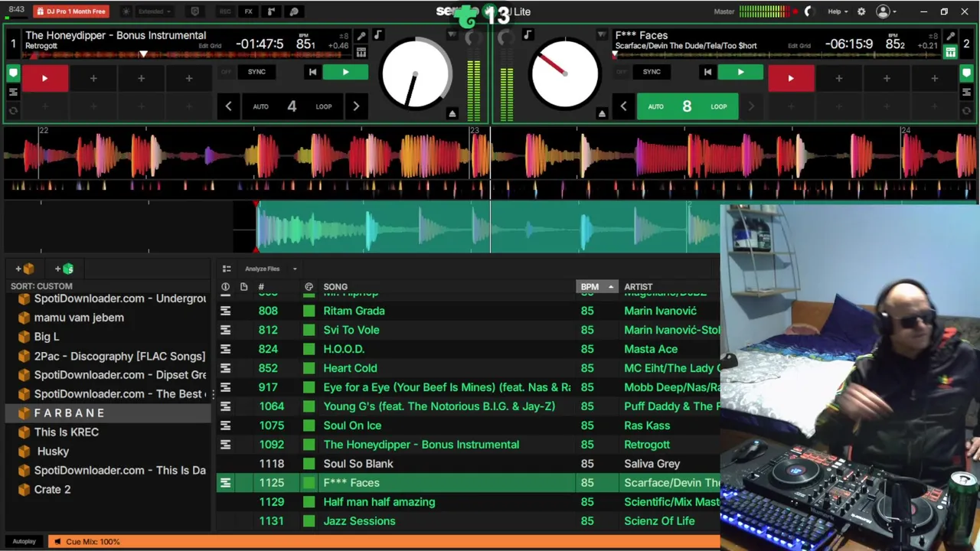Click Edit Grid on deck 2

799,46
